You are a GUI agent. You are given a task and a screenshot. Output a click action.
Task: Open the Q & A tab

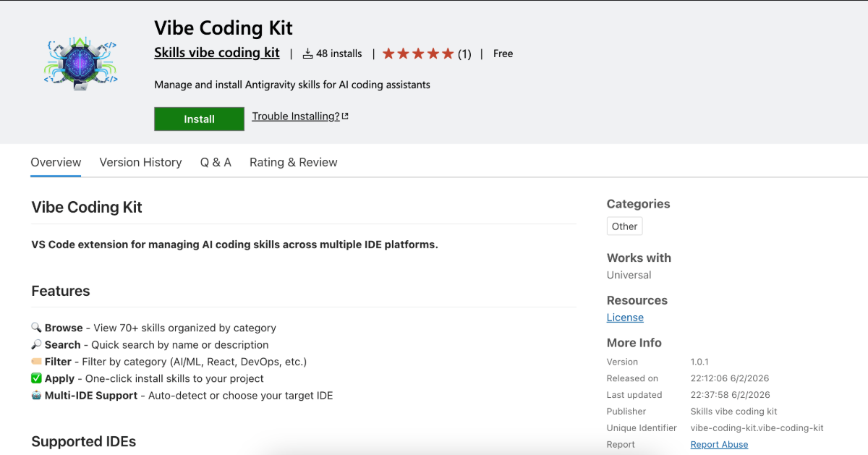pyautogui.click(x=216, y=162)
